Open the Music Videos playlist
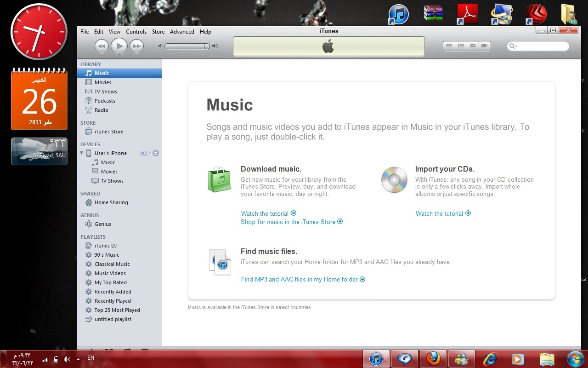Screen dimensions: 588x368 (119, 273)
